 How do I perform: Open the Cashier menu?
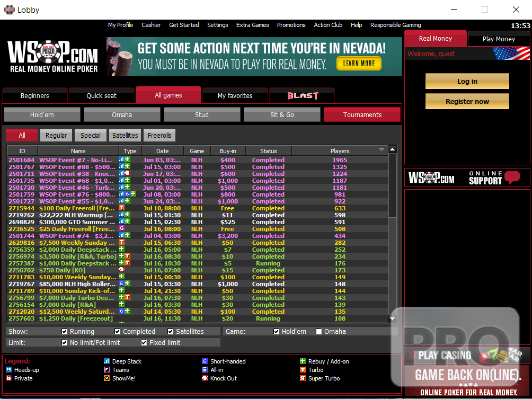coord(151,25)
